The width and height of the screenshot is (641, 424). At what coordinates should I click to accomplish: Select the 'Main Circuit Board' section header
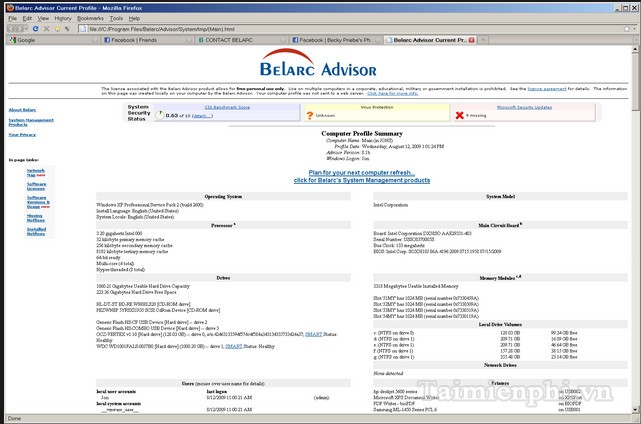click(x=499, y=225)
